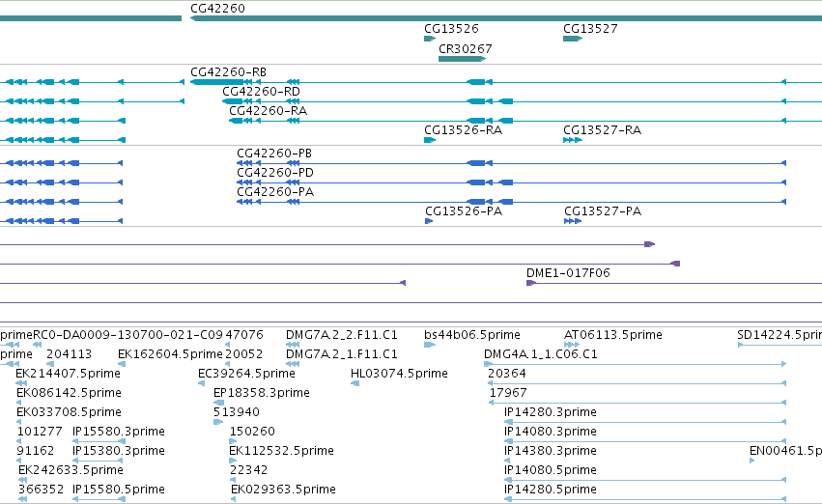
Task: Select the EK242633.5prime EST label
Action: click(71, 470)
